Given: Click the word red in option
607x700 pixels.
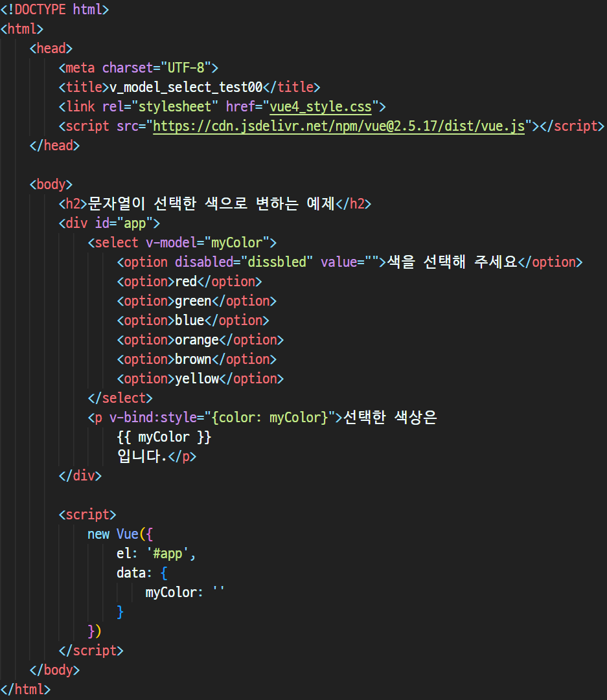Looking at the screenshot, I should (186, 282).
